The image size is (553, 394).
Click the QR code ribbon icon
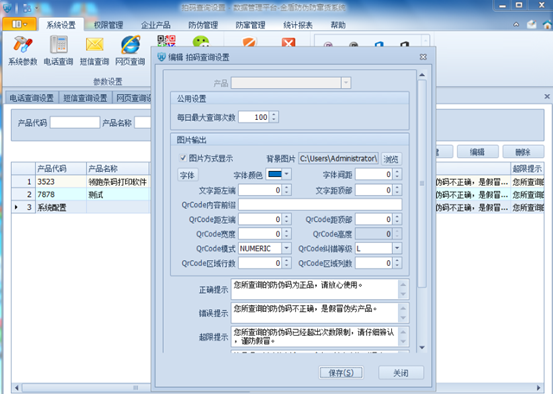point(166,41)
